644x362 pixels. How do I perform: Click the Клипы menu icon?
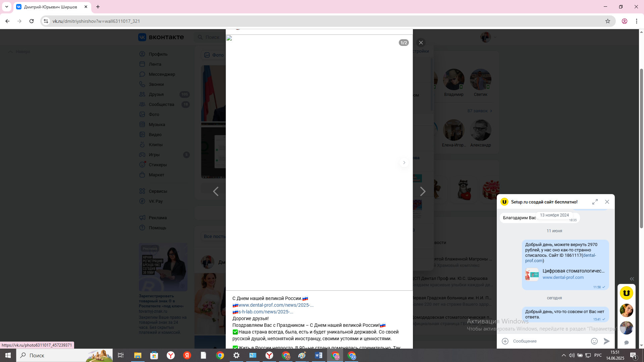(142, 144)
